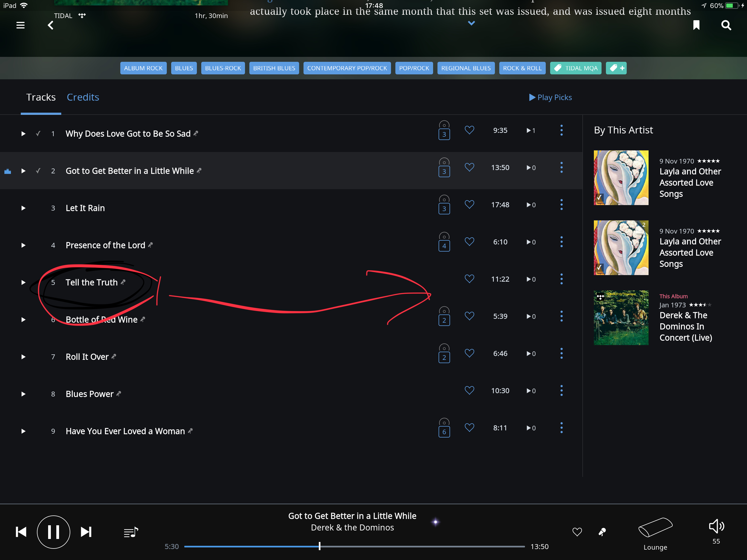
Task: Open the play queue icon
Action: point(131,532)
